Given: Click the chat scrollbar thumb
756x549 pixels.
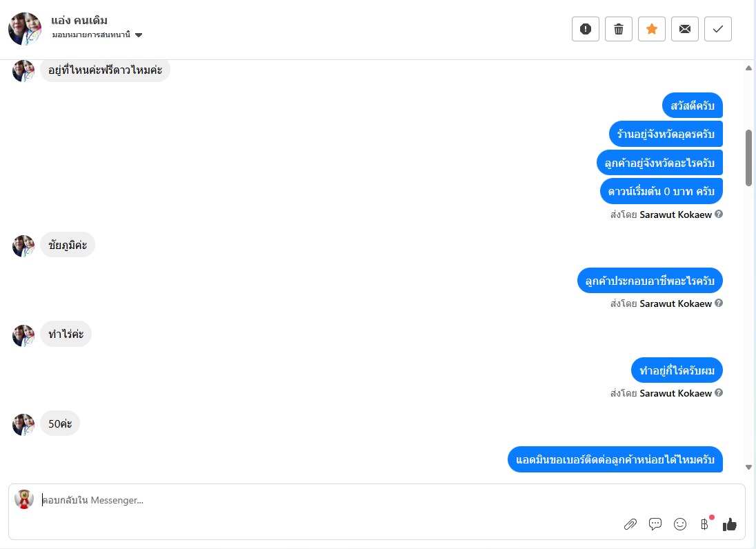Looking at the screenshot, I should click(749, 158).
